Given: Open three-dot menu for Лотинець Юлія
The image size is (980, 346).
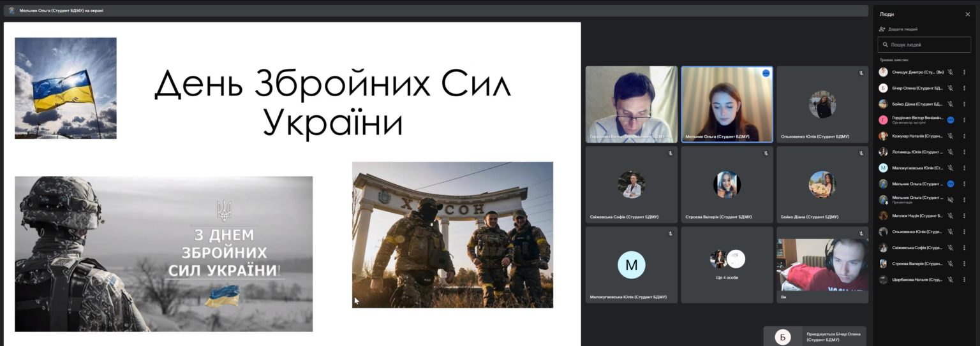Looking at the screenshot, I should click(x=964, y=152).
